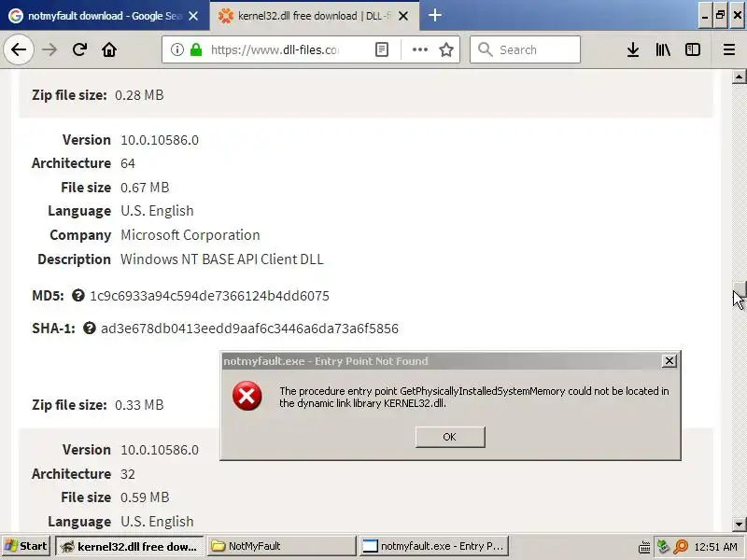Click the Architecture 64 value
This screenshot has width=747, height=560.
click(x=128, y=163)
